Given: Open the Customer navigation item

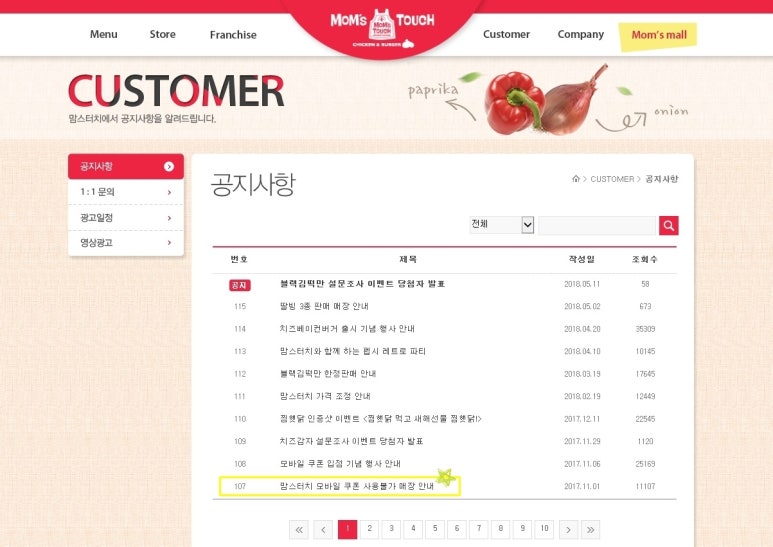Looking at the screenshot, I should click(x=506, y=34).
